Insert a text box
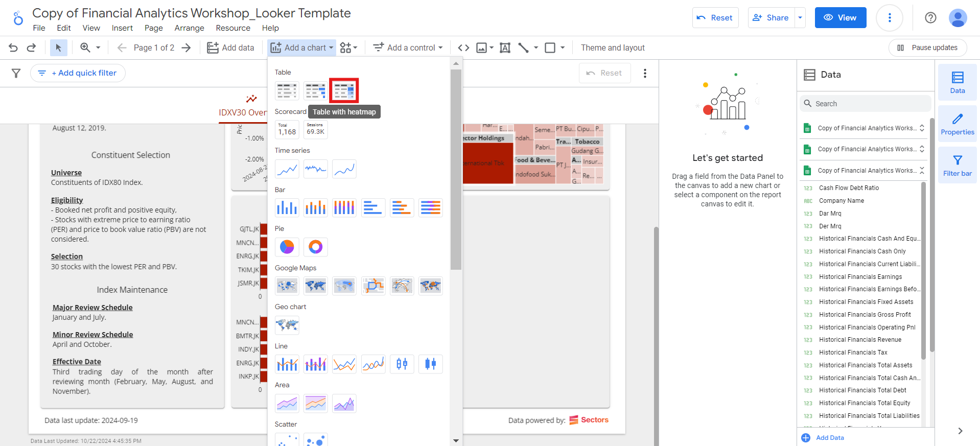 click(505, 48)
